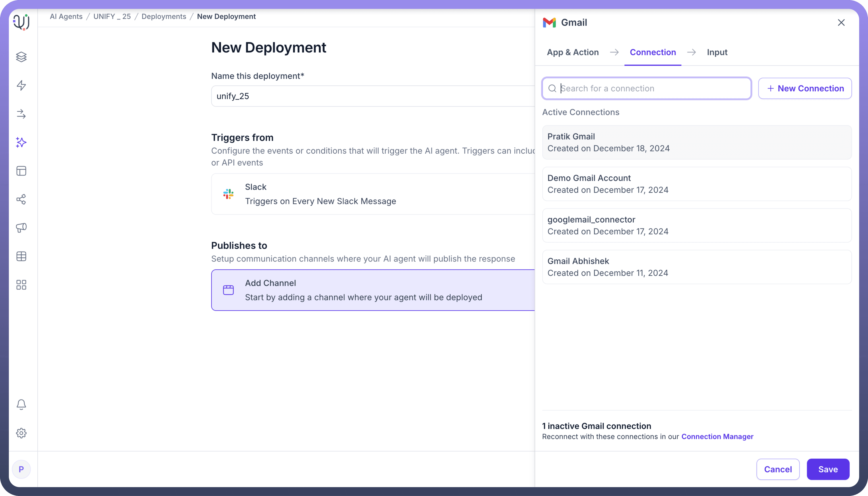This screenshot has height=496, width=868.
Task: Open the four-squares apps sidebar icon
Action: click(21, 285)
